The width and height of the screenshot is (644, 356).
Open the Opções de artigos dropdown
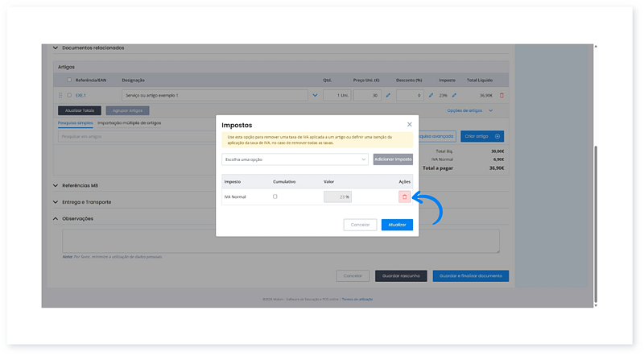coord(469,110)
